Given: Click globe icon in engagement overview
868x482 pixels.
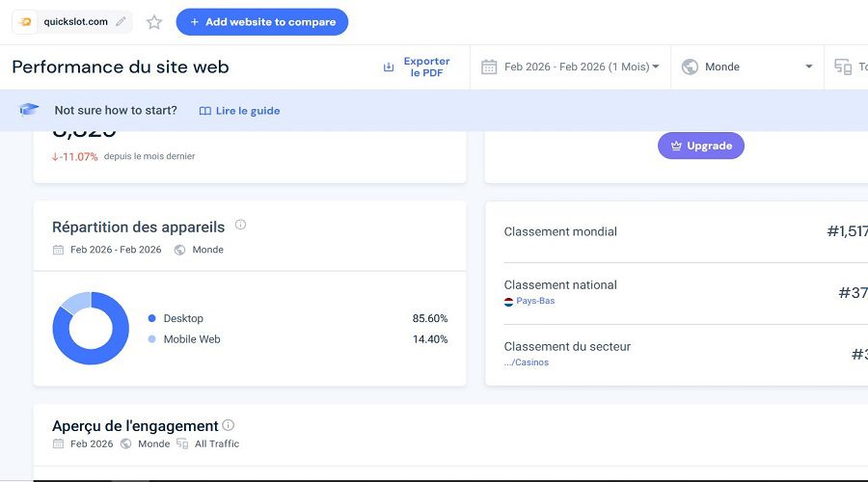Looking at the screenshot, I should tap(125, 443).
